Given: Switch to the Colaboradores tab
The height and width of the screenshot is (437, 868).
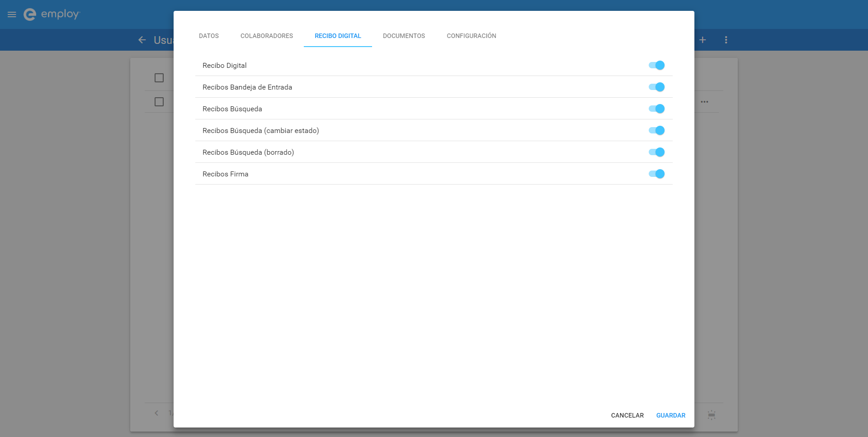Looking at the screenshot, I should tap(267, 36).
